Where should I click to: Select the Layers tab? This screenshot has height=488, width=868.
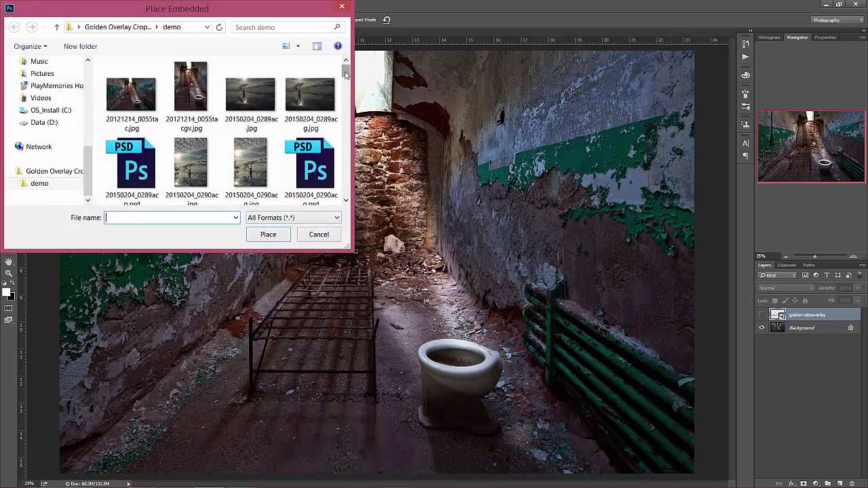pos(764,265)
